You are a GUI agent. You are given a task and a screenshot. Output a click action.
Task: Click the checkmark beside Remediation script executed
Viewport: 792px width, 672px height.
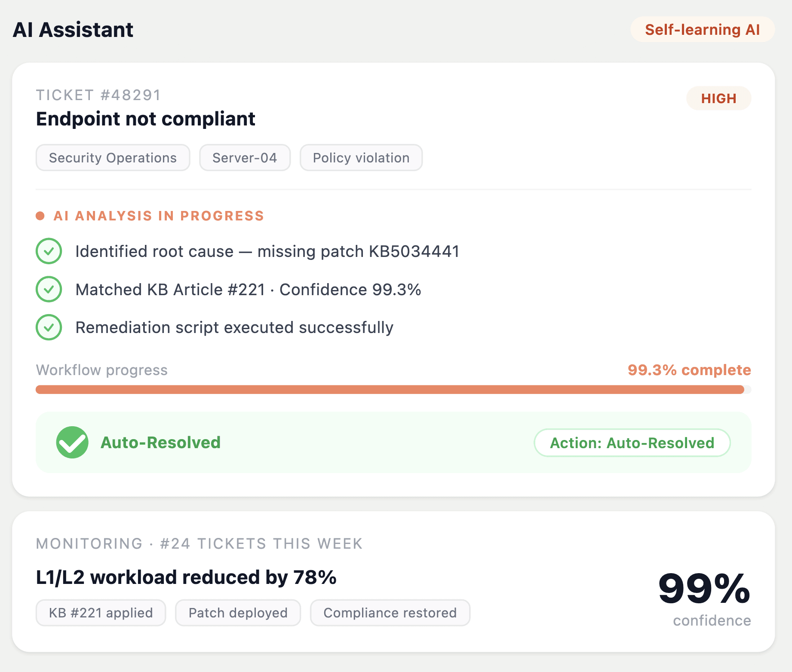pos(49,327)
